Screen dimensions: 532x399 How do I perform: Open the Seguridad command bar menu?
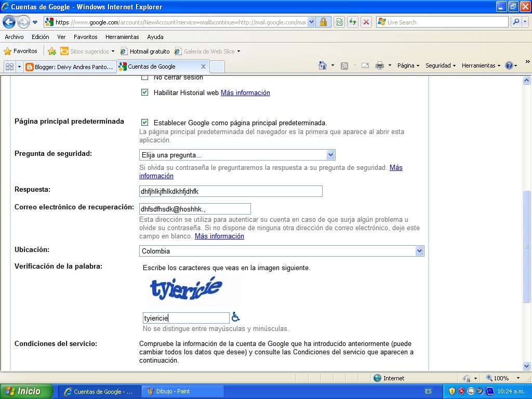coord(441,65)
